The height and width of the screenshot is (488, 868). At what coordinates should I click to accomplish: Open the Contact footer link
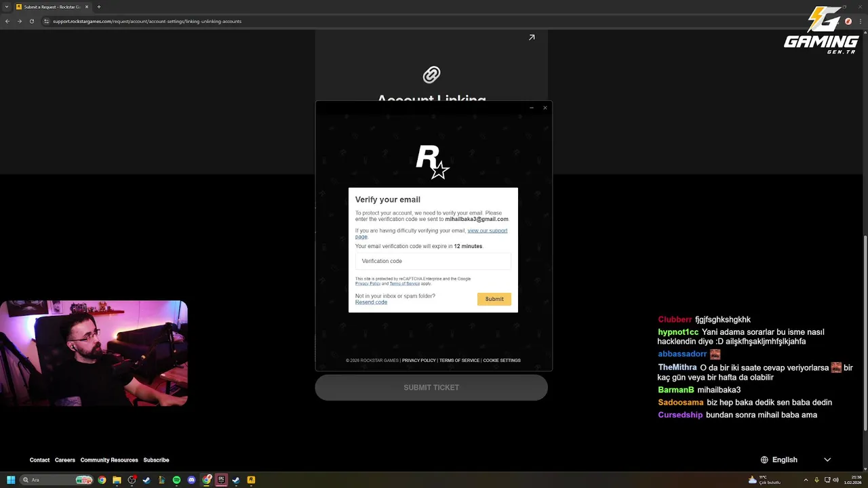click(x=39, y=460)
